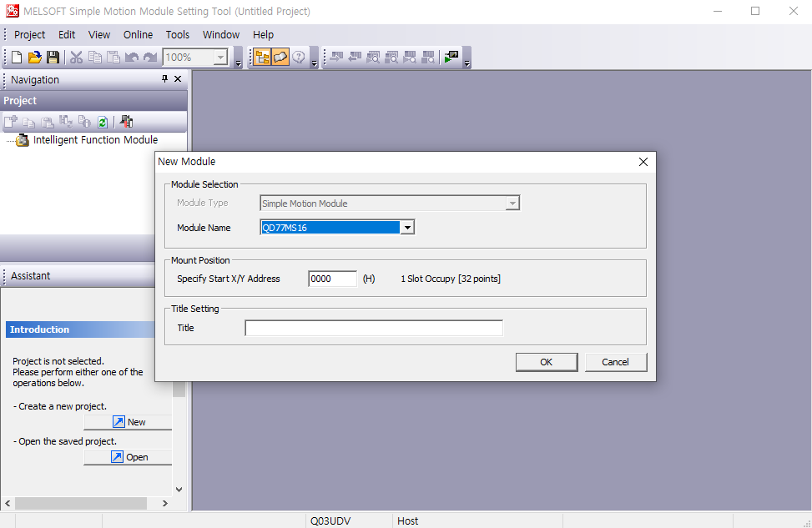Click the Assistant horizontal scrollbar thumb
This screenshot has height=528, width=812.
pyautogui.click(x=81, y=503)
